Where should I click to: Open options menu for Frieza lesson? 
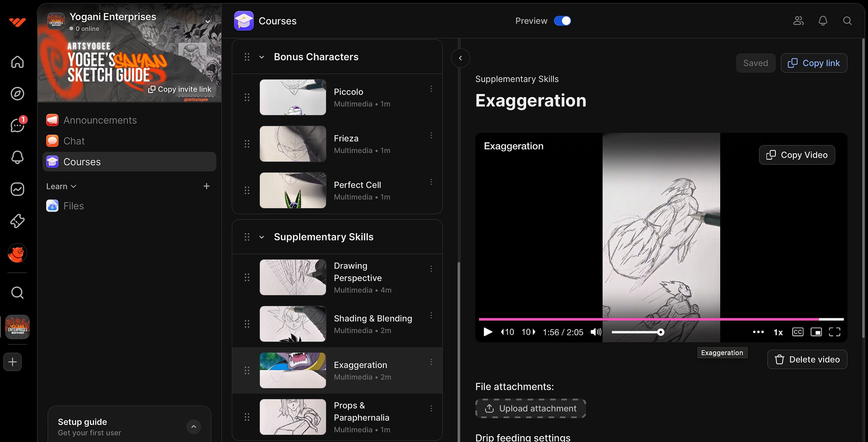tap(431, 135)
